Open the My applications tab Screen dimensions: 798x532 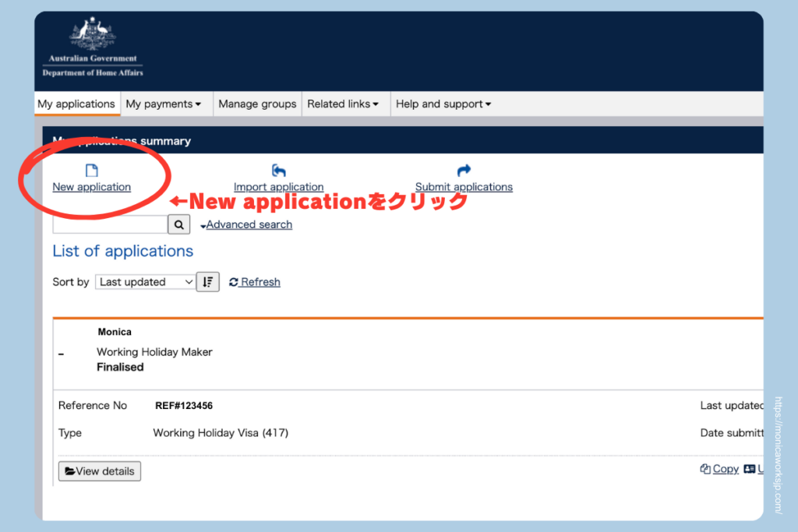point(76,104)
